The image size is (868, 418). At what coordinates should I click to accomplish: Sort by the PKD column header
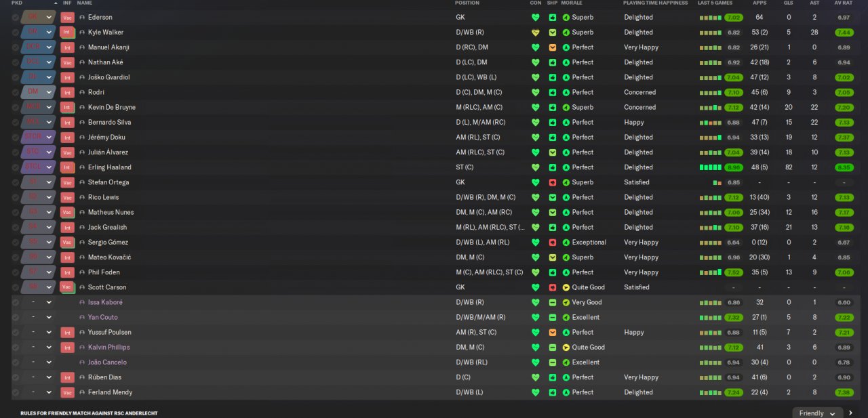(x=17, y=3)
